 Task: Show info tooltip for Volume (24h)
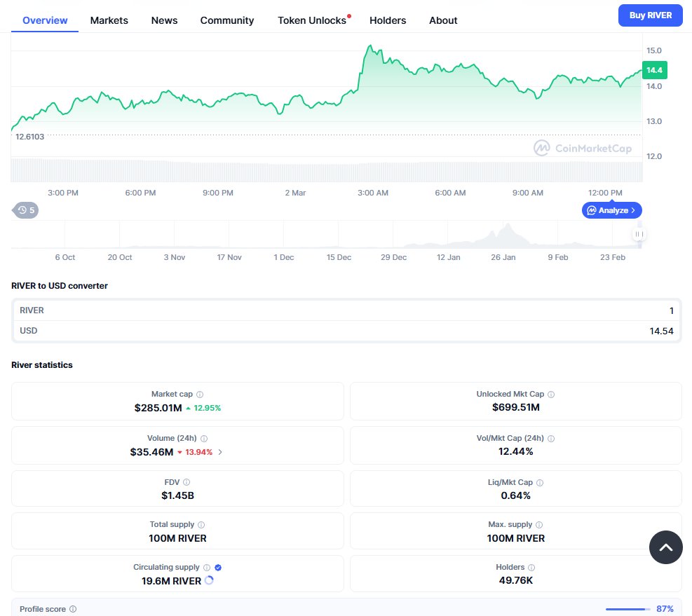(204, 439)
